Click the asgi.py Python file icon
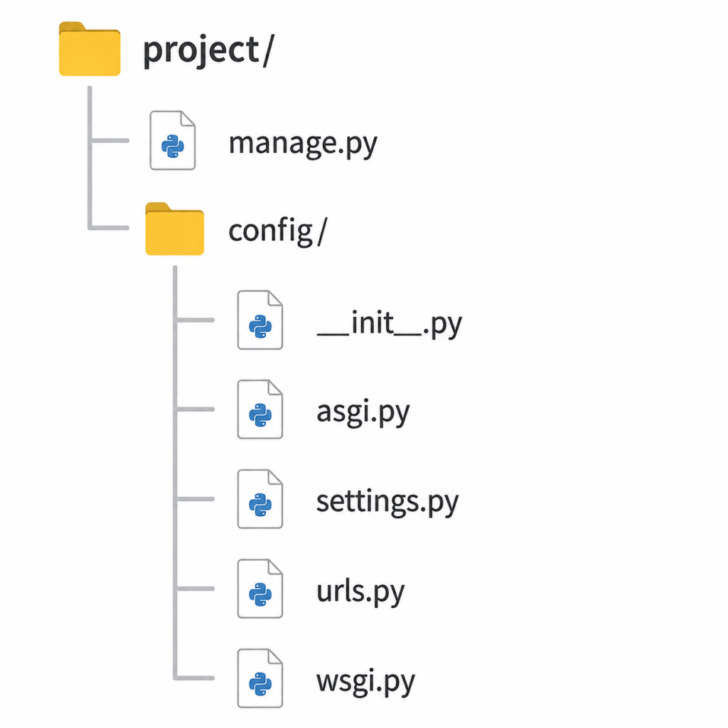The width and height of the screenshot is (728, 728). (260, 409)
